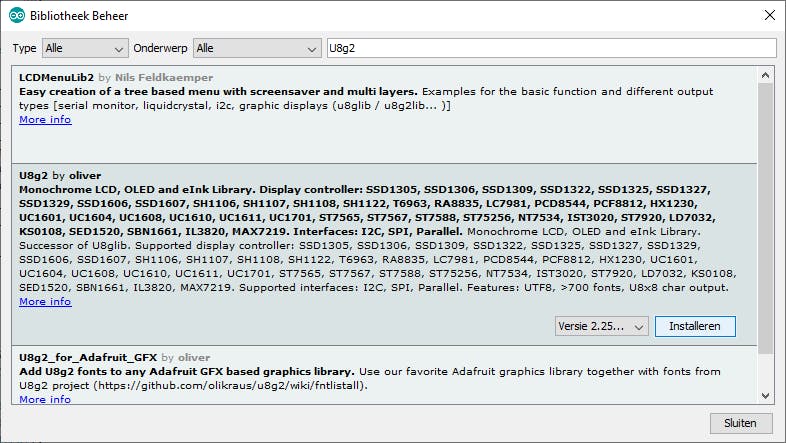Click author name Nils Feldkaemper
The height and width of the screenshot is (443, 786).
pos(164,77)
